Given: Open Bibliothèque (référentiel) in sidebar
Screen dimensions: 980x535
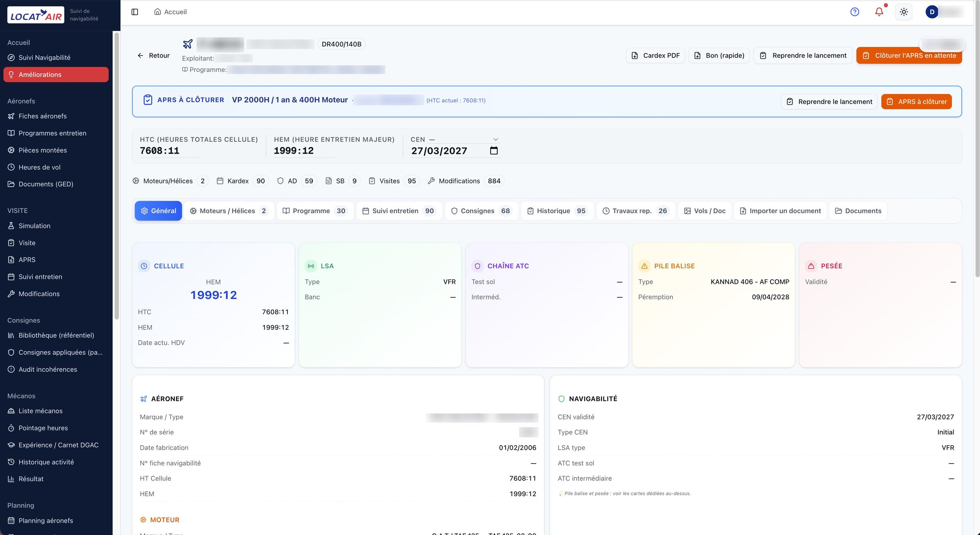Looking at the screenshot, I should pos(56,335).
